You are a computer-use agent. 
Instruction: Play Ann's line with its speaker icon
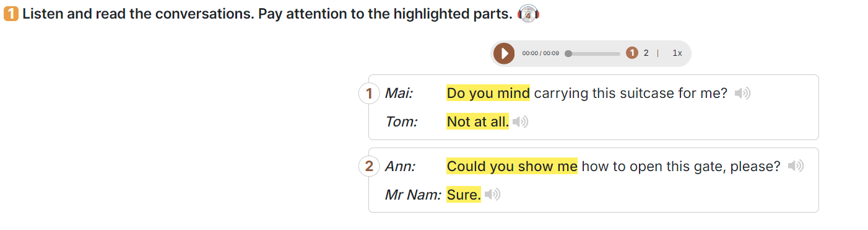pos(796,166)
